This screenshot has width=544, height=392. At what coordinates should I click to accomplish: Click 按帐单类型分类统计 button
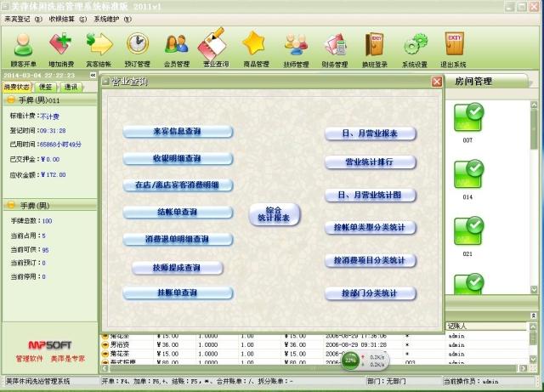click(371, 227)
